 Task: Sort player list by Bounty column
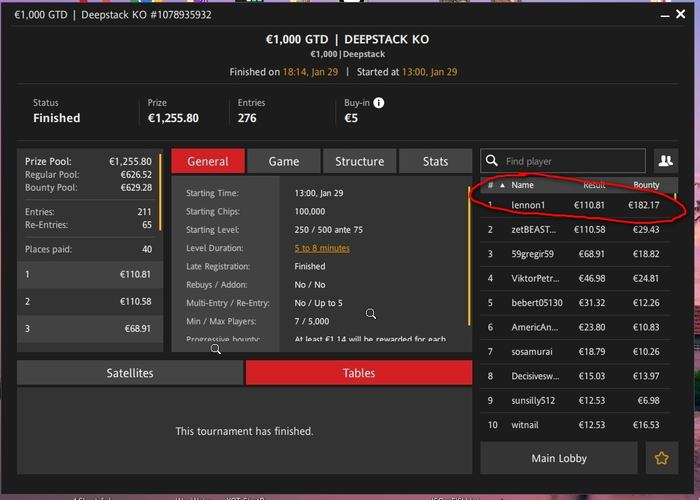click(x=646, y=185)
